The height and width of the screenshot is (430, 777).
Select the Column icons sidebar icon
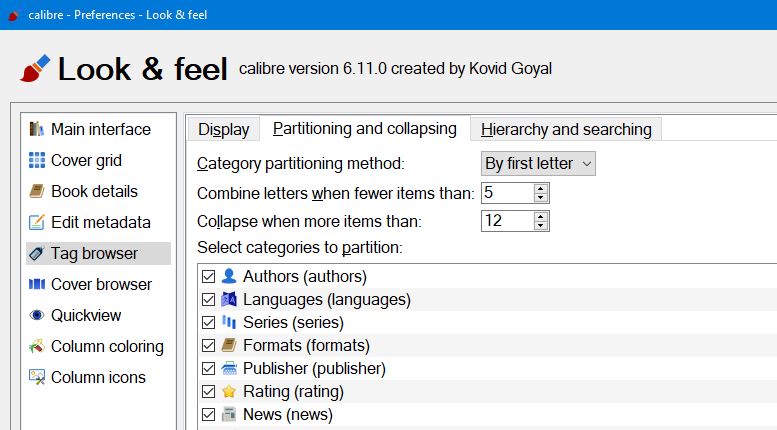coord(37,377)
